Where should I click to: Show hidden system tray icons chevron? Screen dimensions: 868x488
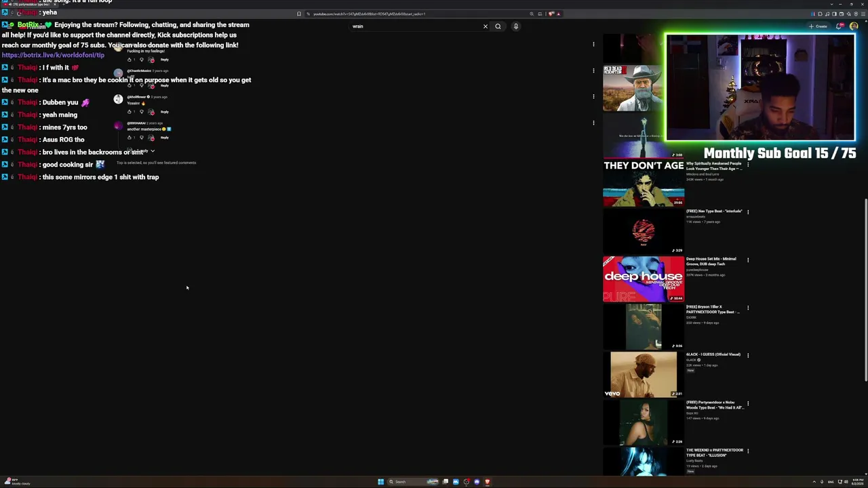coord(814,482)
